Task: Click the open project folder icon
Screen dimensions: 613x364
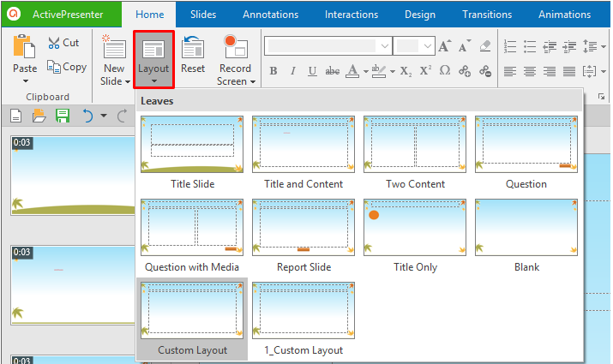Action: pos(39,116)
